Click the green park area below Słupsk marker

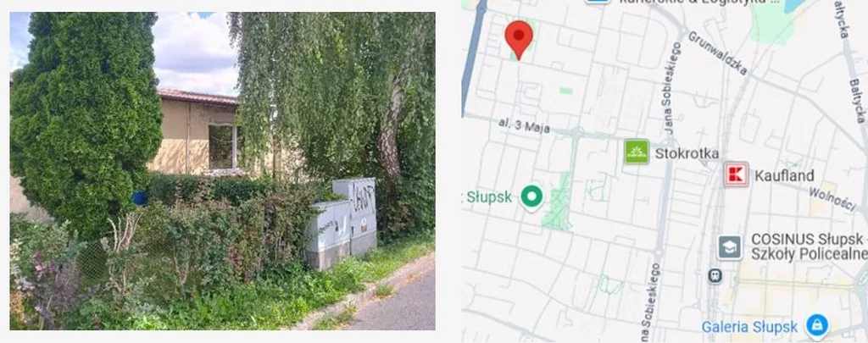[559, 200]
